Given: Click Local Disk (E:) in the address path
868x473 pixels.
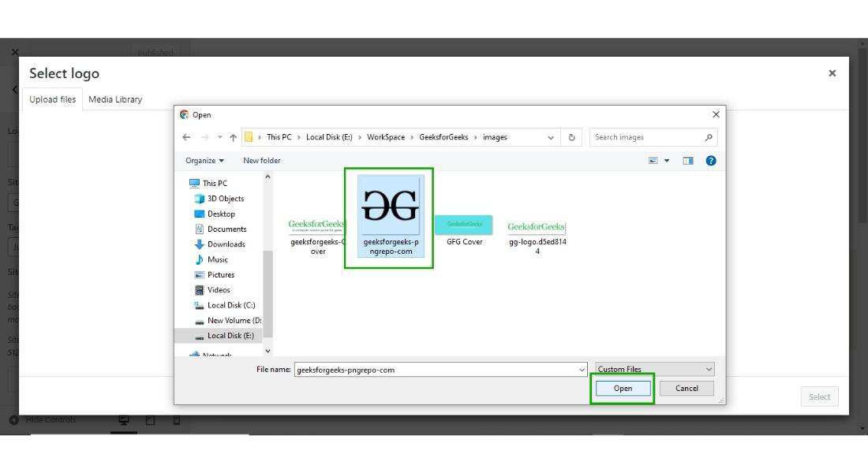Looking at the screenshot, I should (329, 137).
